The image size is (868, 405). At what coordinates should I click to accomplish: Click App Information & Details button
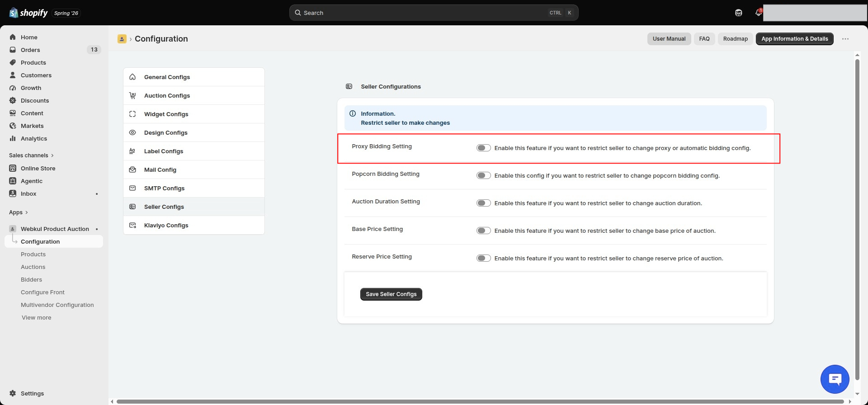point(795,39)
